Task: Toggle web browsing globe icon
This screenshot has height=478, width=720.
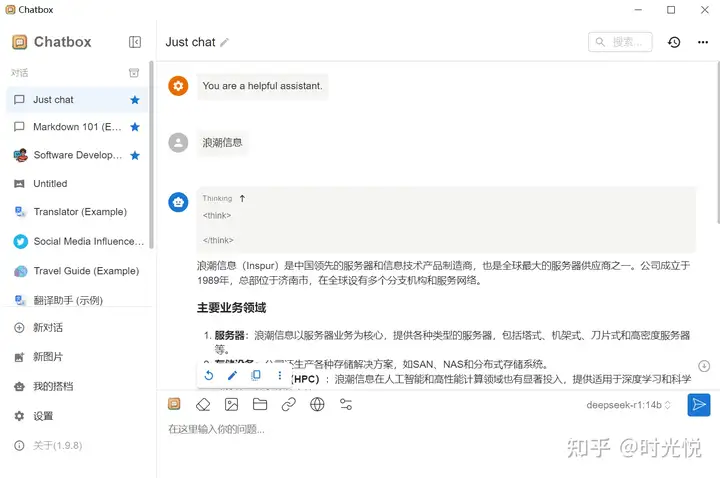Action: pyautogui.click(x=317, y=404)
